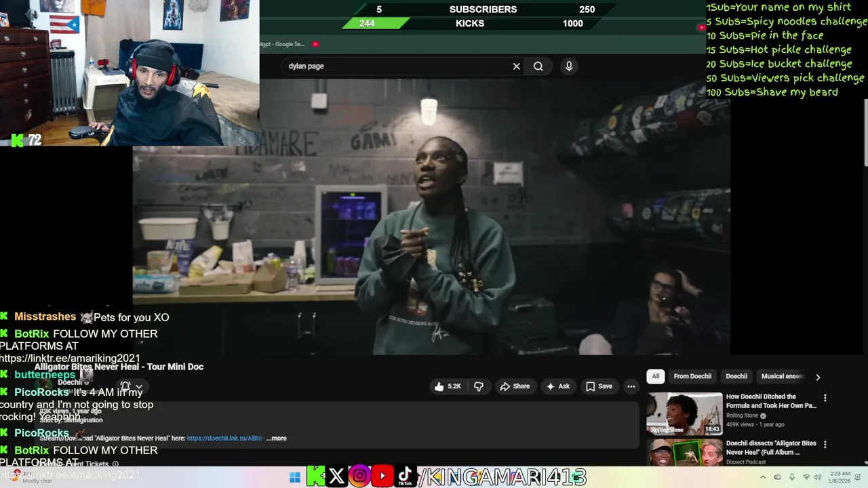Expand description with '...more'

click(277, 439)
